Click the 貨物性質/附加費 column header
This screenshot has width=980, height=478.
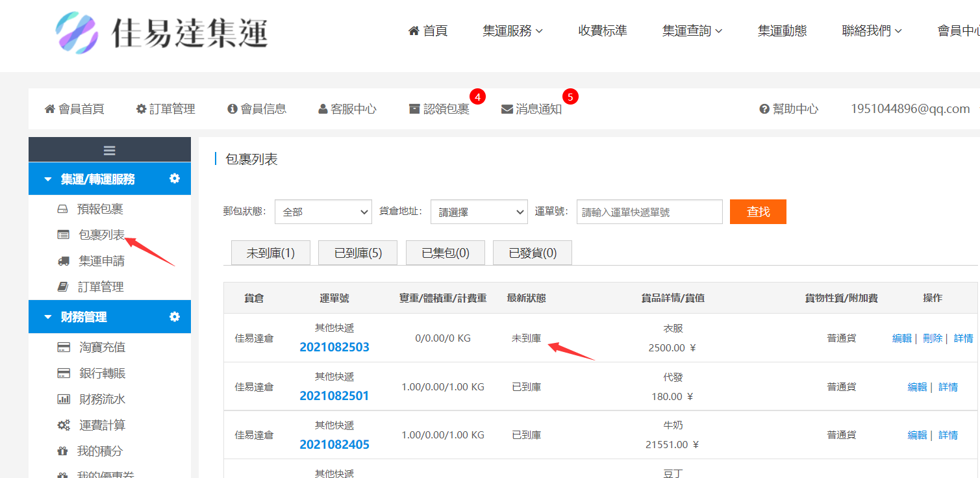click(841, 298)
